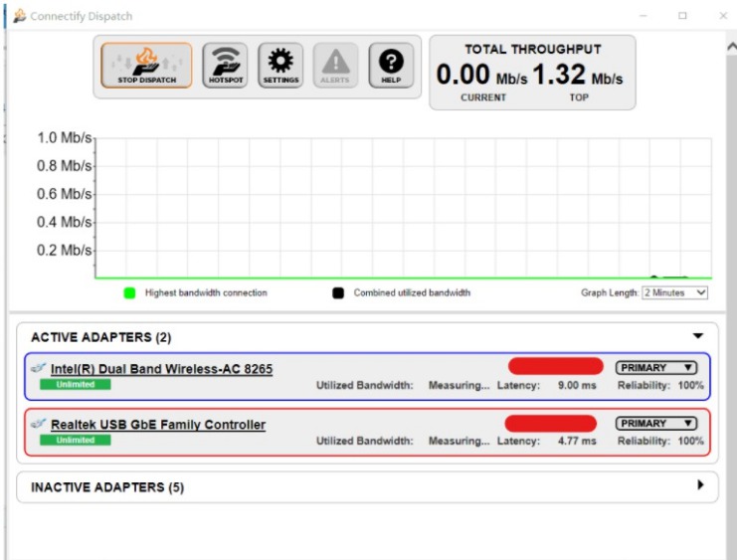This screenshot has width=737, height=560.
Task: Click the green Highest bandwidth connection swatch
Action: [x=129, y=292]
